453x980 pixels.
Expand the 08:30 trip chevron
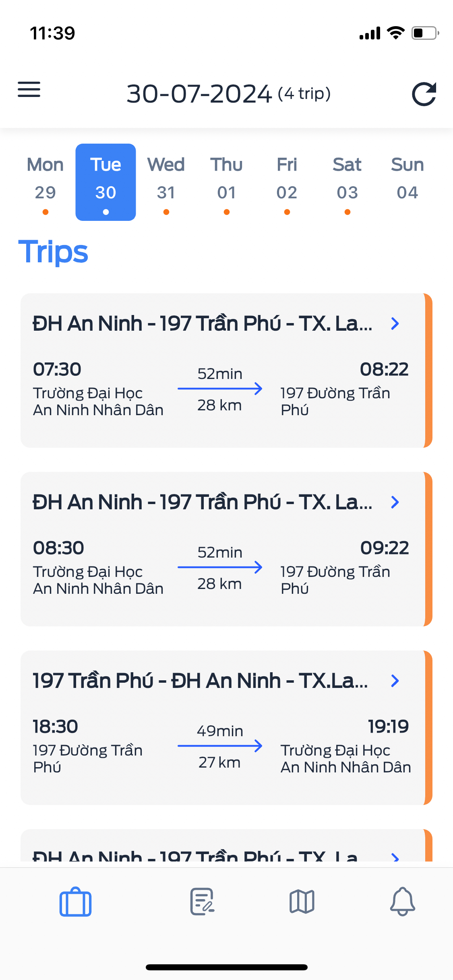pos(395,502)
